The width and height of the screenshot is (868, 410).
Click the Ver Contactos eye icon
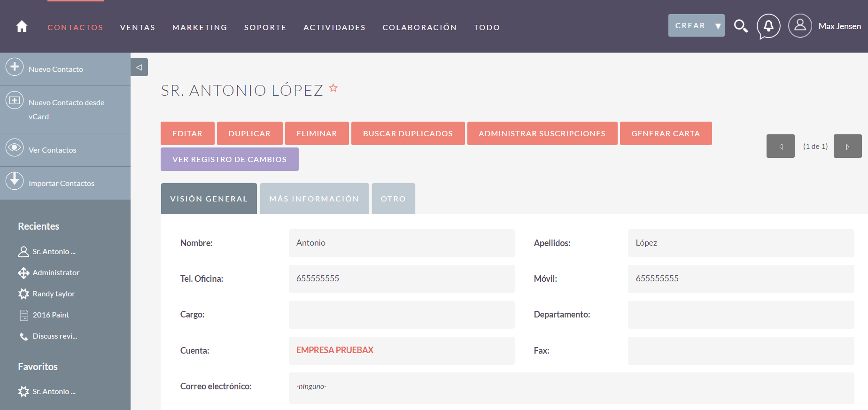point(15,147)
